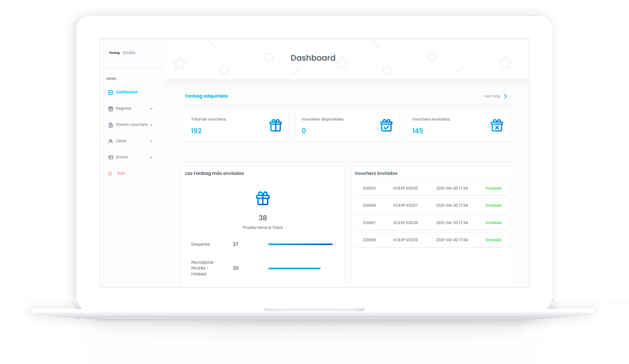Image resolution: width=629 pixels, height=364 pixels.
Task: Click the PROVEEDOR PRUEBA - FANBAG progress bar
Action: point(294,268)
